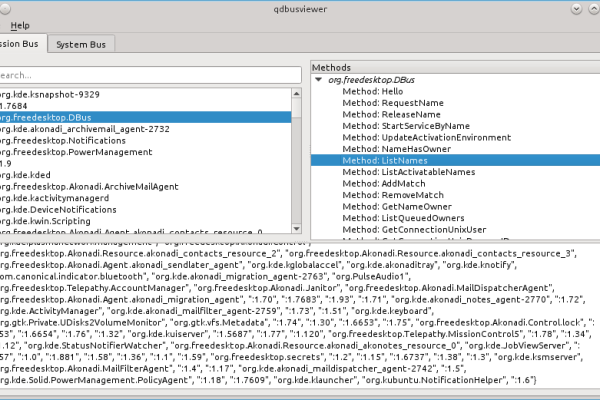Select org.kde.kwin.Scripting service
The width and height of the screenshot is (600, 400).
coord(145,221)
